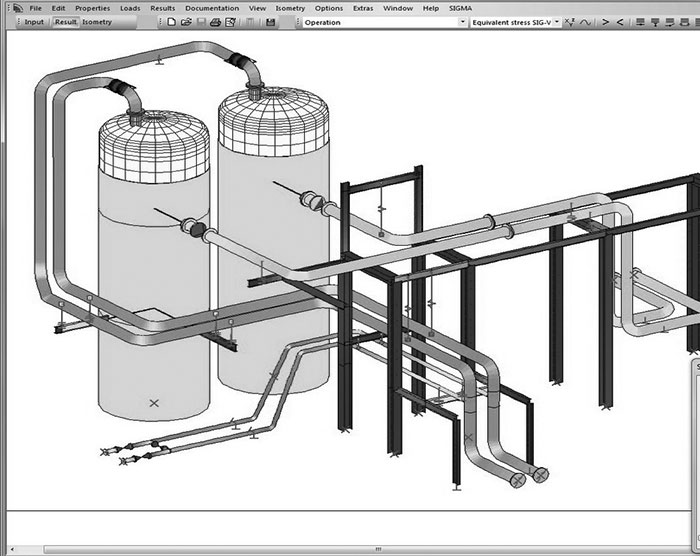The image size is (700, 556).
Task: Click the greater-than arrow icon
Action: tap(606, 21)
